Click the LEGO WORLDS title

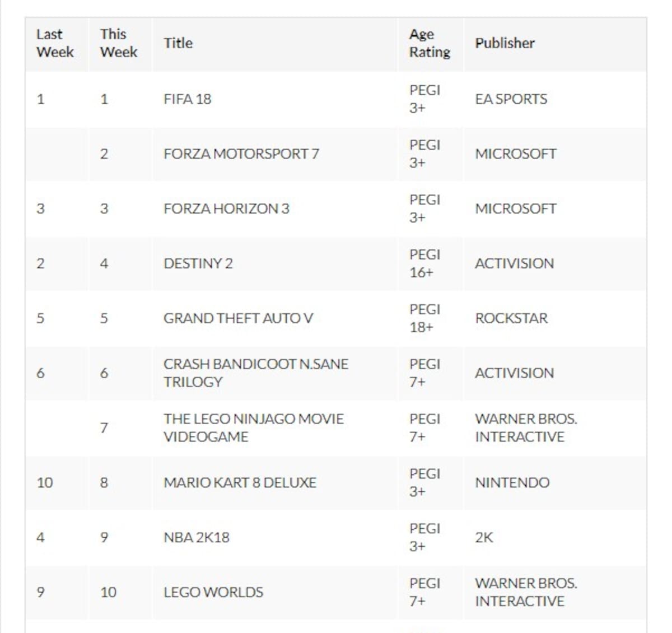(213, 593)
